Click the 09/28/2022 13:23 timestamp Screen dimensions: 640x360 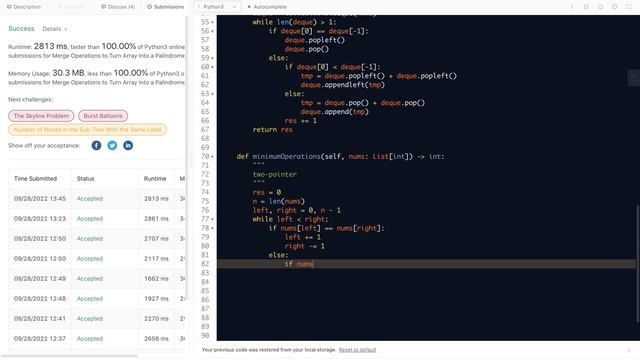[40, 219]
